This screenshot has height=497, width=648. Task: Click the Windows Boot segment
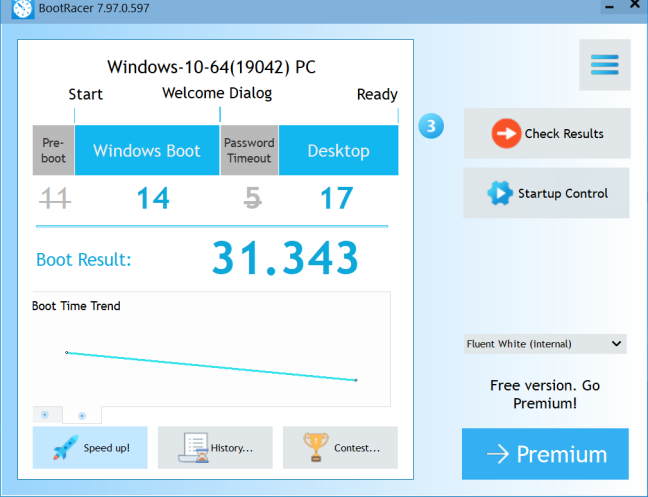click(147, 150)
